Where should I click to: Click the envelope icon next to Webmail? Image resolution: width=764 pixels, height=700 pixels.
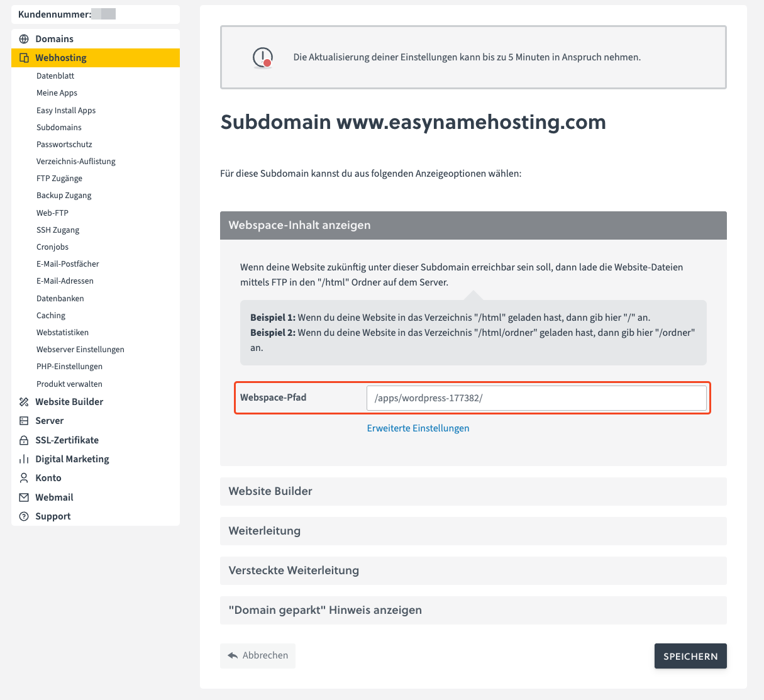[x=24, y=497]
